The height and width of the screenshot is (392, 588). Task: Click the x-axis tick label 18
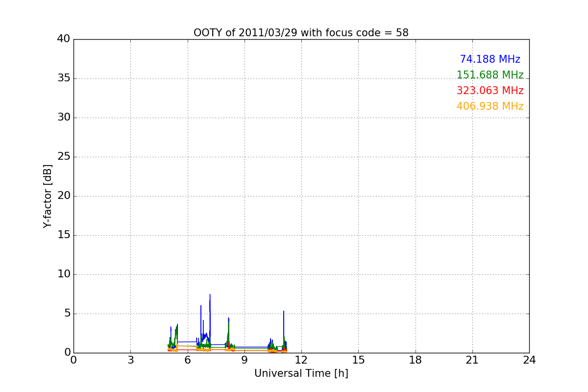[x=416, y=360]
